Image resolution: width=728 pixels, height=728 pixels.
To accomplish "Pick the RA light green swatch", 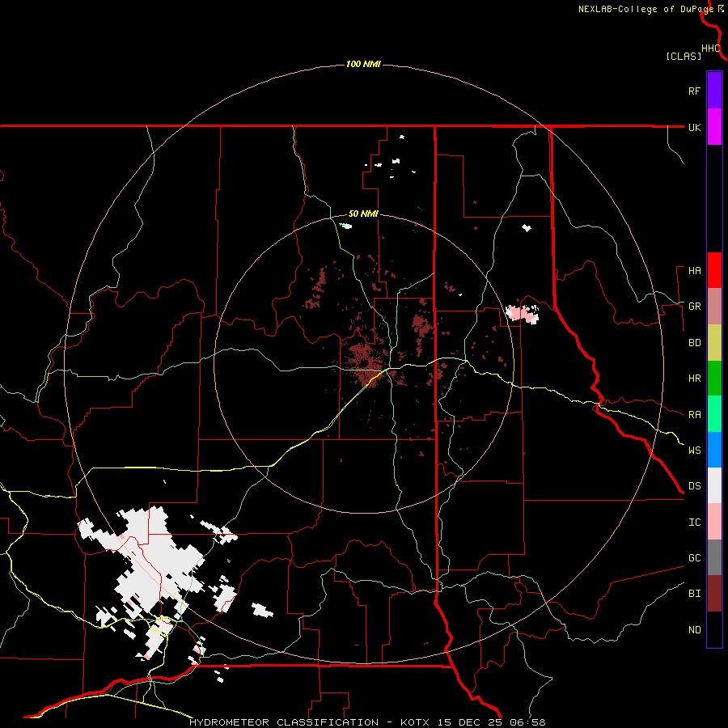I will (714, 414).
